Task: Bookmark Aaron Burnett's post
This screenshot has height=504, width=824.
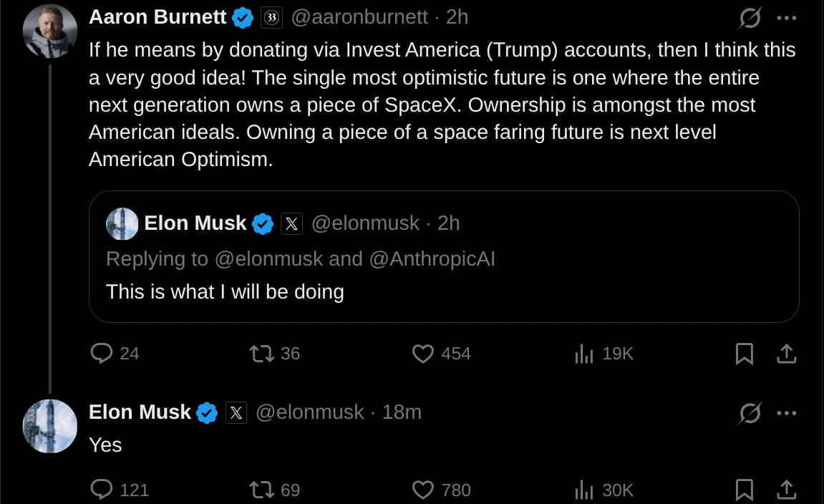Action: coord(744,353)
